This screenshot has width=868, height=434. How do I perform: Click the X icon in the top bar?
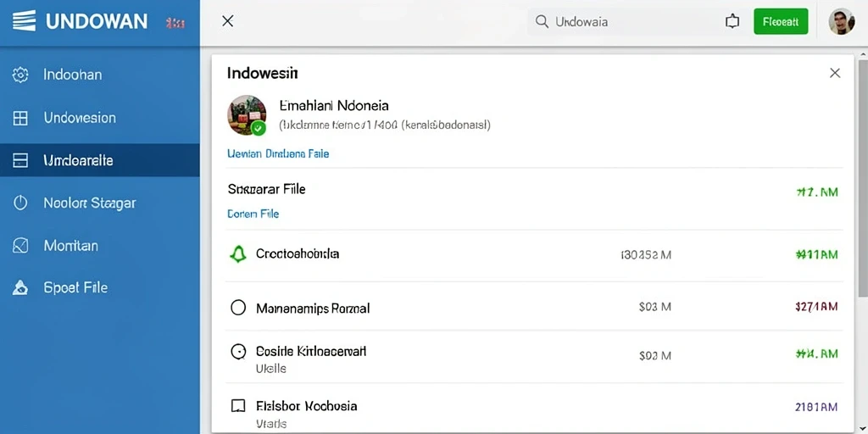point(227,21)
